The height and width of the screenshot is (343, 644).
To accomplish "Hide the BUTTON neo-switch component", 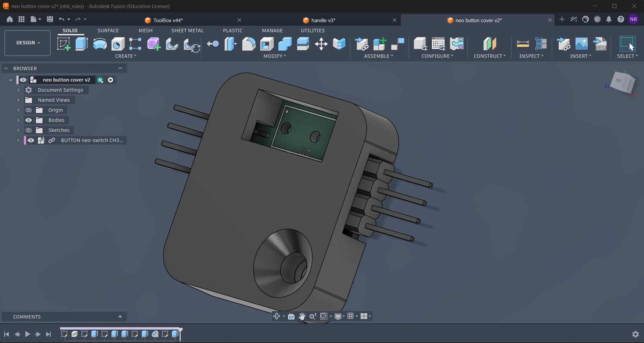I will 31,141.
